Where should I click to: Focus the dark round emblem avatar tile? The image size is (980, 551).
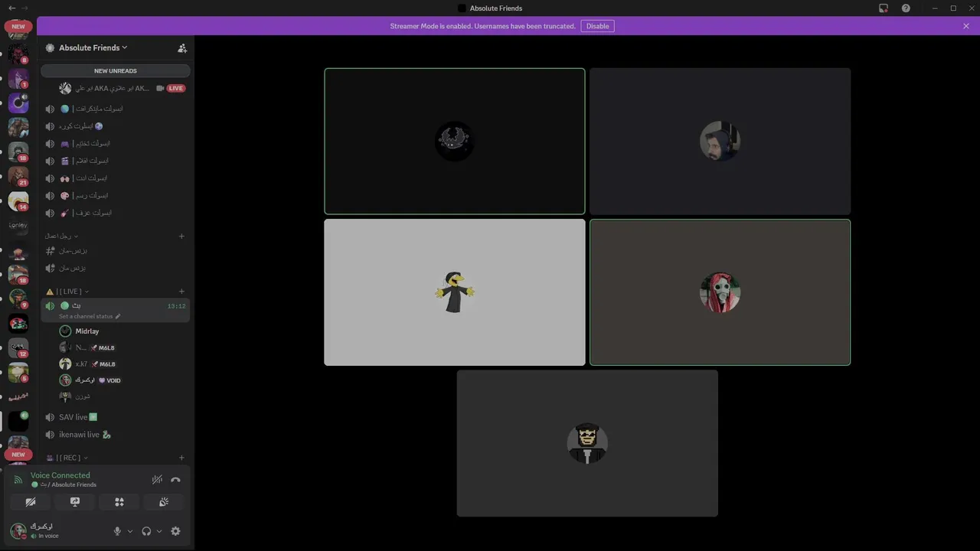click(x=455, y=142)
